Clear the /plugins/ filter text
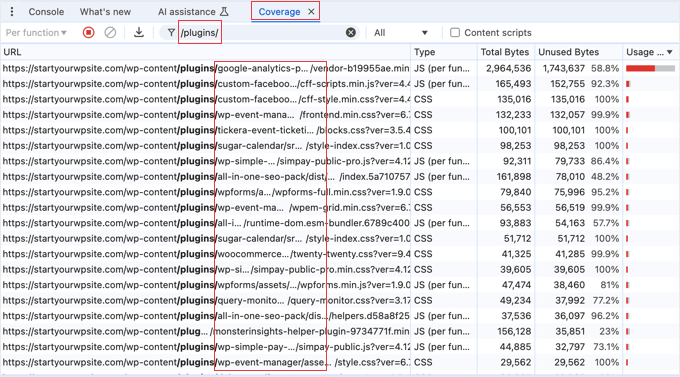This screenshot has height=377, width=680. (350, 33)
